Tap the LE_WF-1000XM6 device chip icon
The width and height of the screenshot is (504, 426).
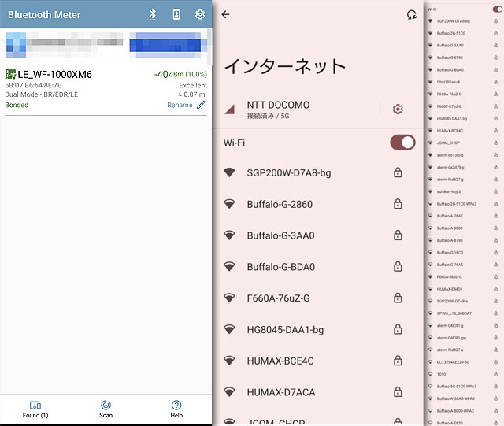tap(11, 74)
